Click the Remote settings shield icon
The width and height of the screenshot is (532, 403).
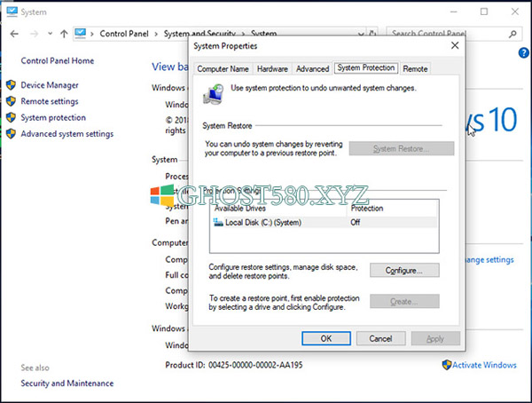click(x=11, y=101)
